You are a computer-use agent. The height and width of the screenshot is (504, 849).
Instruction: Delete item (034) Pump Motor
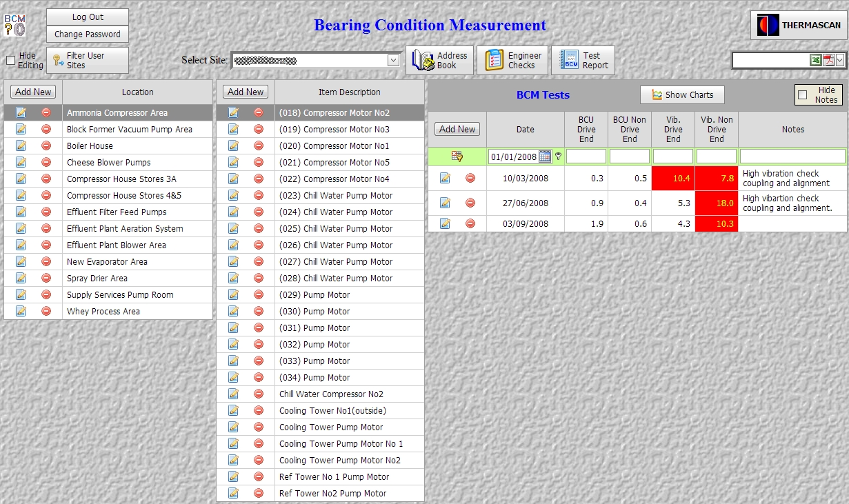tap(259, 377)
